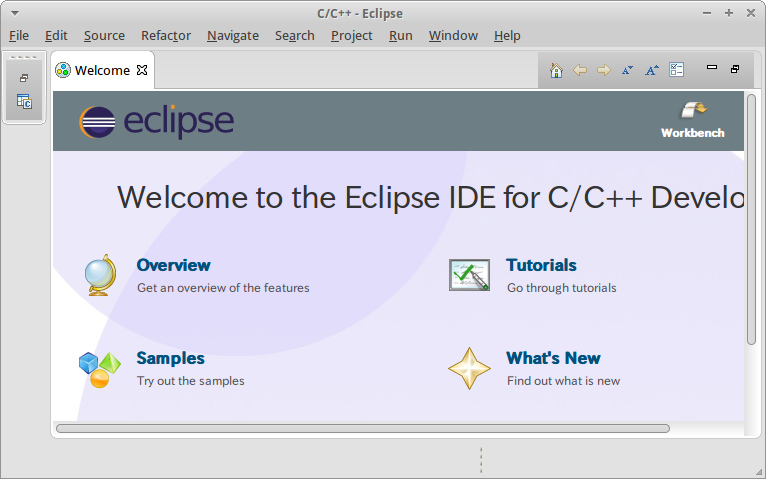Click 'Get an overview of the features' text
The image size is (766, 479).
click(x=223, y=288)
